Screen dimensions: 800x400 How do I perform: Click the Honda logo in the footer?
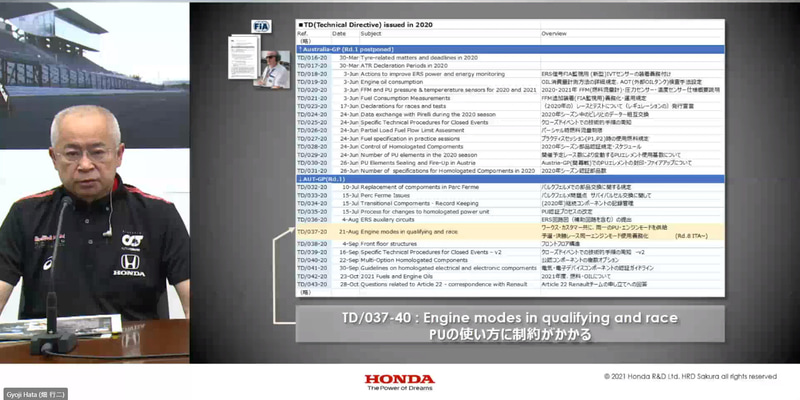pyautogui.click(x=399, y=379)
